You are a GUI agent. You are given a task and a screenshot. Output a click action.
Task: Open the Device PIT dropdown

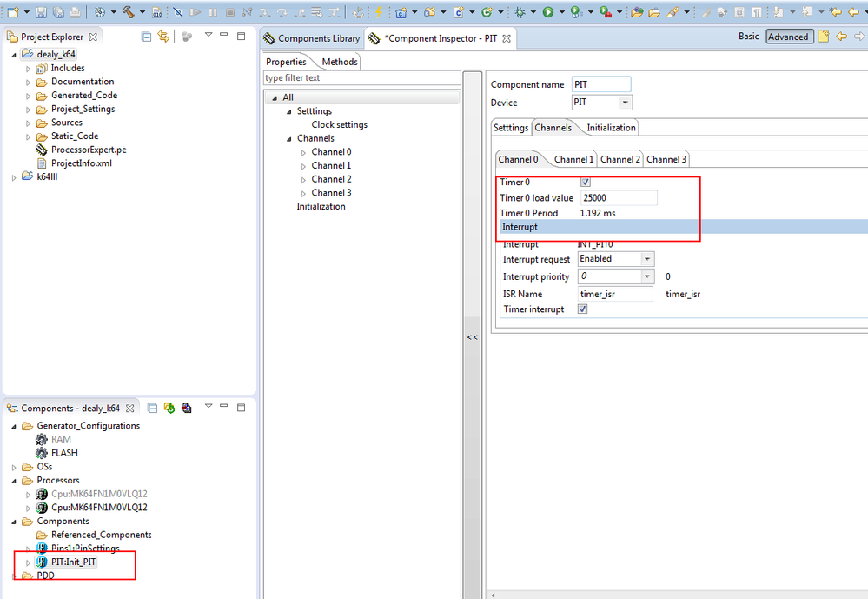[625, 103]
